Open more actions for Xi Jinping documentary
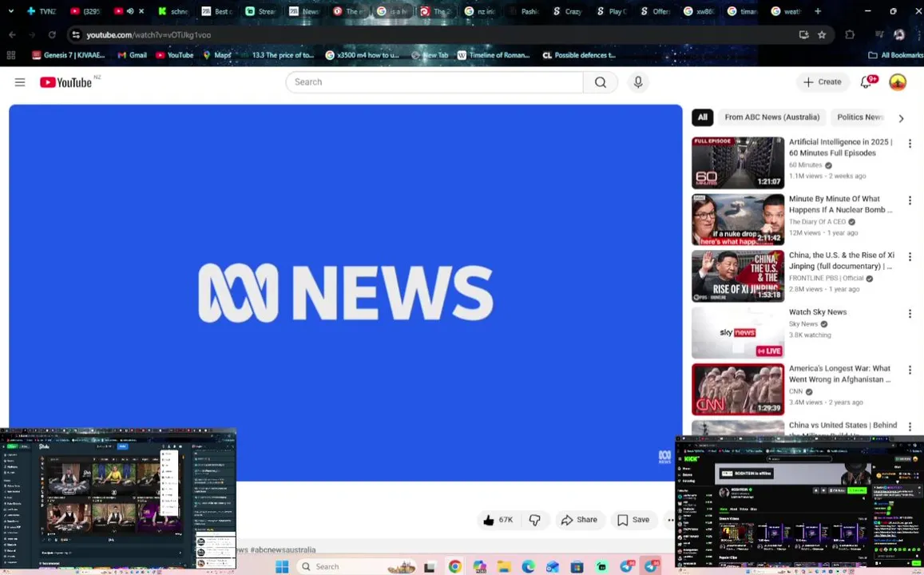The height and width of the screenshot is (575, 924). 910,257
